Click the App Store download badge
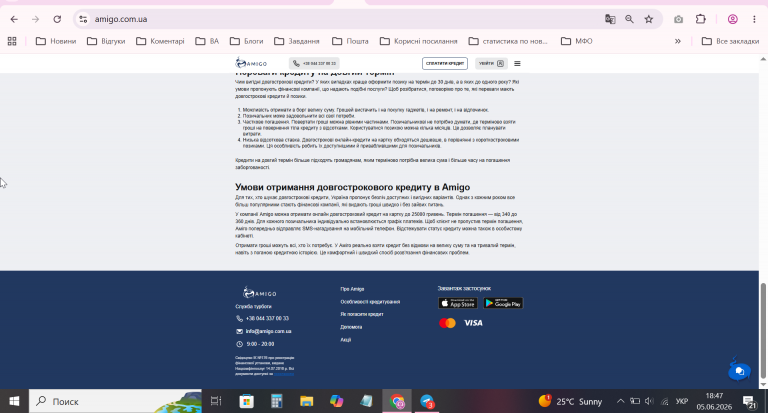Image resolution: width=768 pixels, height=413 pixels. (457, 303)
